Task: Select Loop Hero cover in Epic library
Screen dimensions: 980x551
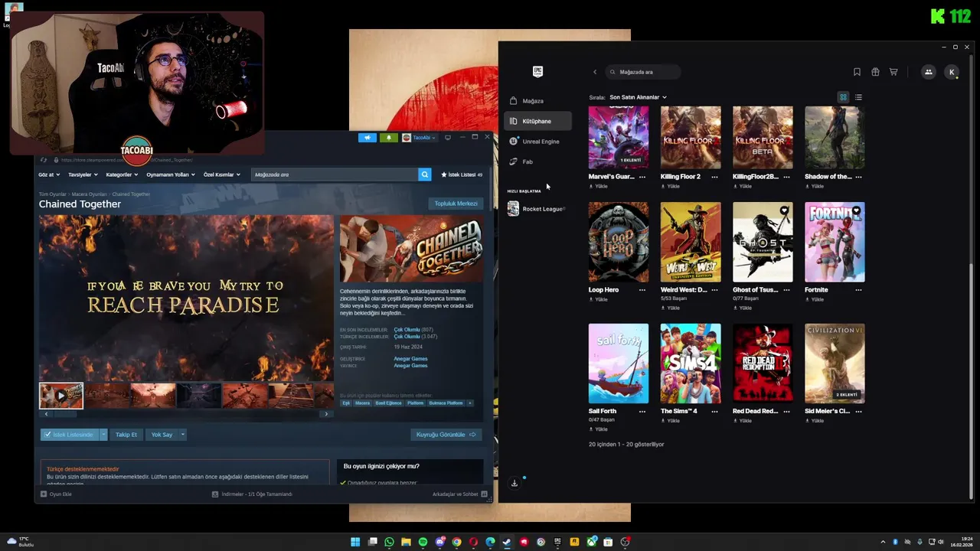Action: pyautogui.click(x=619, y=242)
